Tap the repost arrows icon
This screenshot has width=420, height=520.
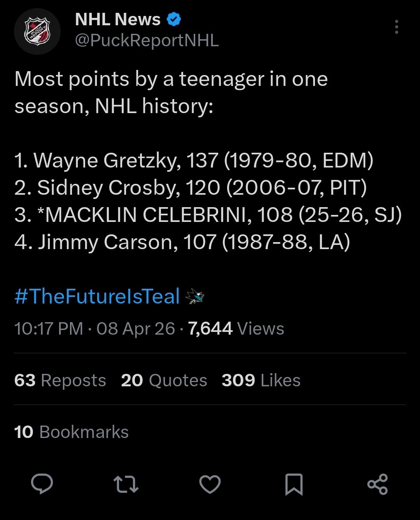126,485
